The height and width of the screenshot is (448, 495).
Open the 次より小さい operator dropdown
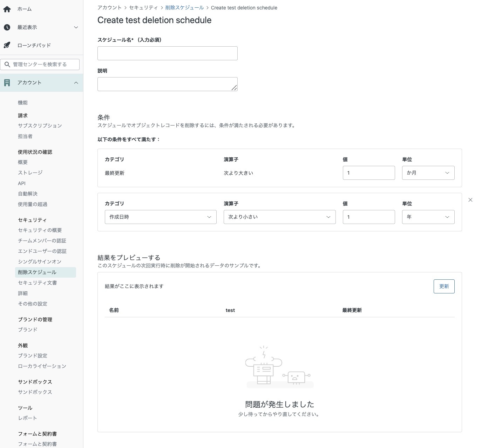279,217
